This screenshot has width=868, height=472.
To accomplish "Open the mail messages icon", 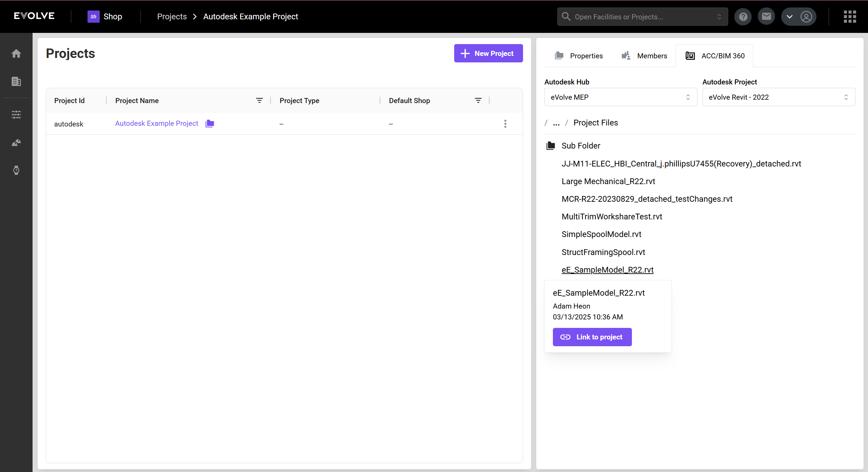I will (x=766, y=17).
